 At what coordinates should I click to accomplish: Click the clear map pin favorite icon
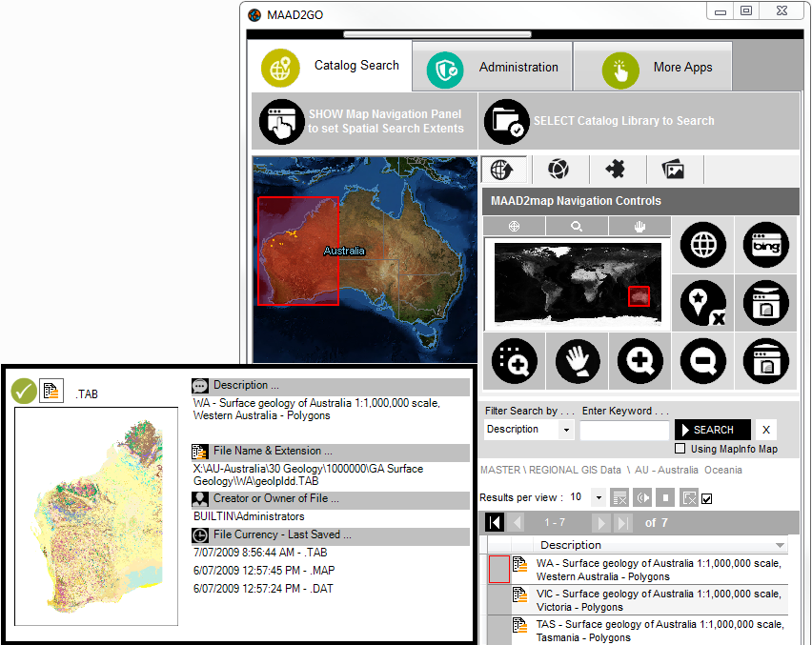(x=703, y=303)
